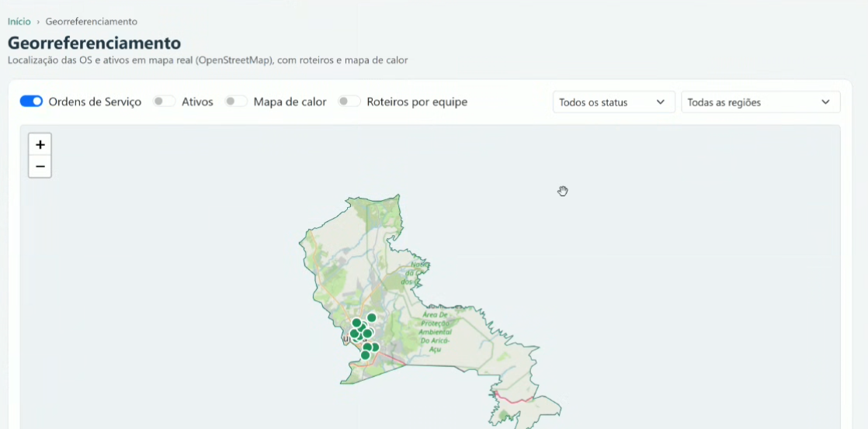Open the Todos os status dropdown
Image resolution: width=868 pixels, height=429 pixels.
614,102
